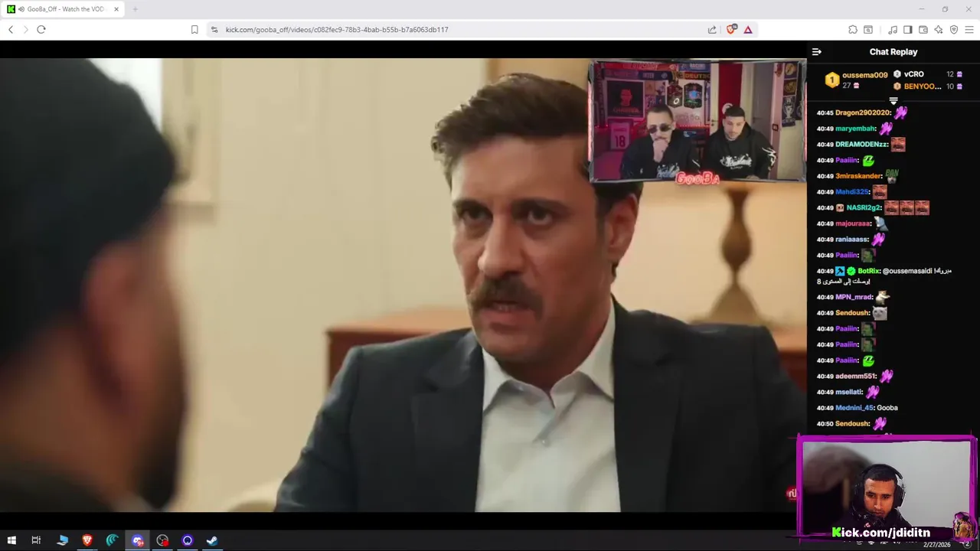This screenshot has height=551, width=980.
Task: Open chat user 3miraskander name
Action: pos(859,176)
